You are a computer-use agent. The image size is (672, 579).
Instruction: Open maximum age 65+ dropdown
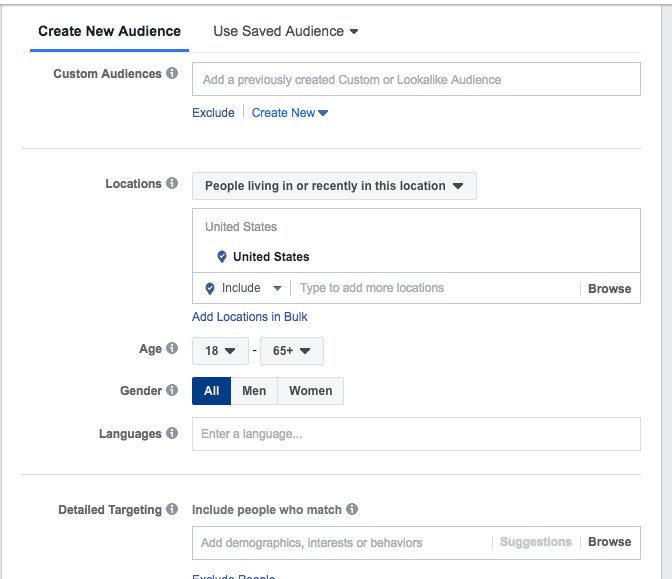click(x=292, y=351)
